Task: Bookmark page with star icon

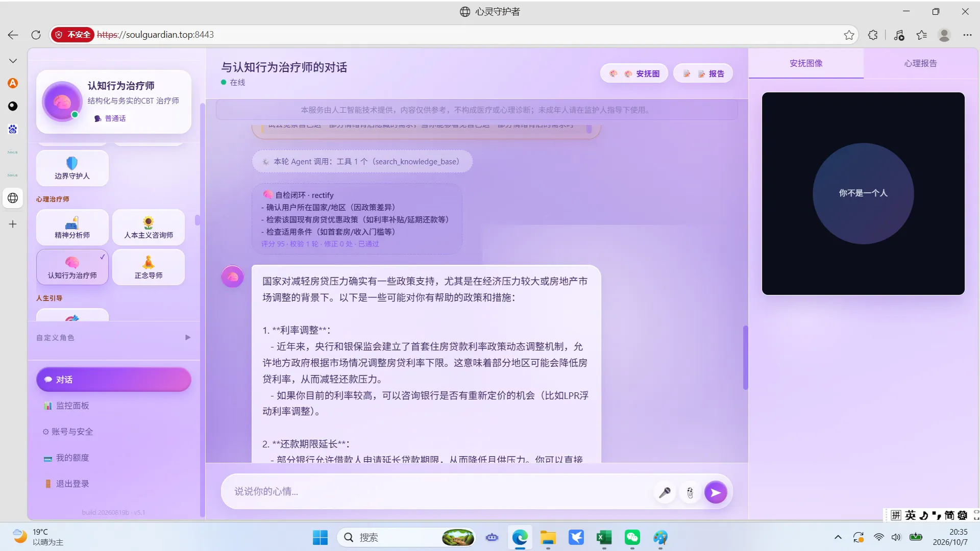Action: [x=849, y=35]
